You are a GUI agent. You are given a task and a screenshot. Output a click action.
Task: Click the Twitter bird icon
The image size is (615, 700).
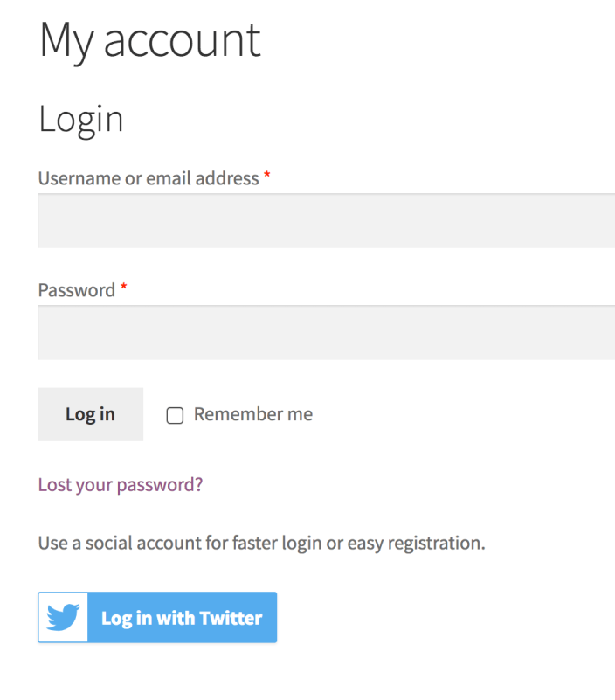pos(63,618)
